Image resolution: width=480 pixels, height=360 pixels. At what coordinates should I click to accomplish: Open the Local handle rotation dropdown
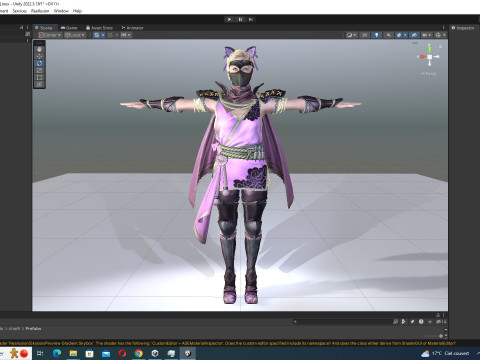(75, 35)
